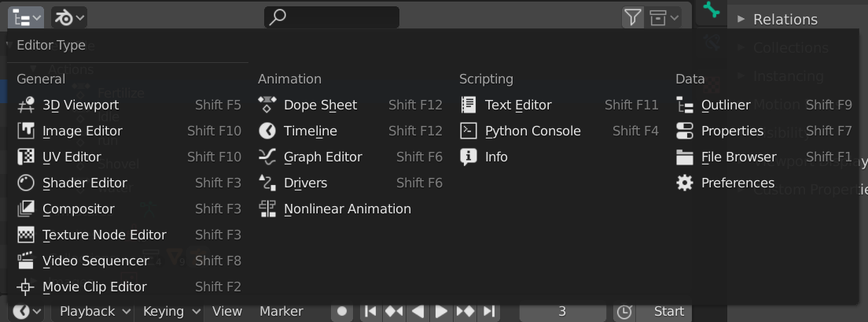Image resolution: width=868 pixels, height=322 pixels.
Task: Open the timeline Marker menu
Action: click(281, 312)
